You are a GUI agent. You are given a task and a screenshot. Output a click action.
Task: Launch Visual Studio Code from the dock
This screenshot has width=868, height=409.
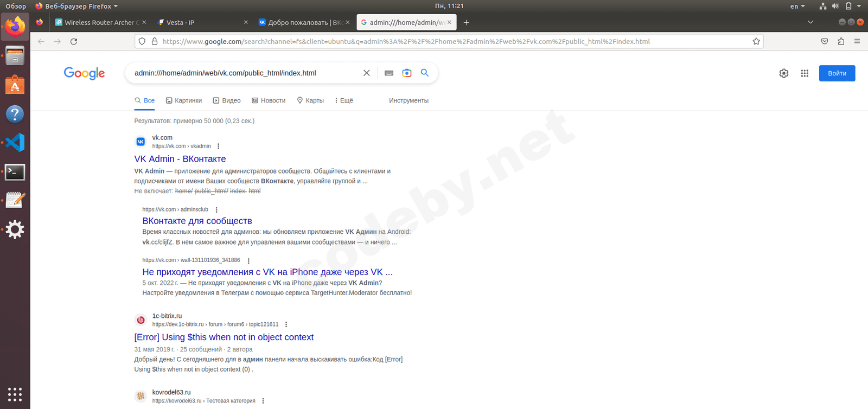click(x=15, y=143)
